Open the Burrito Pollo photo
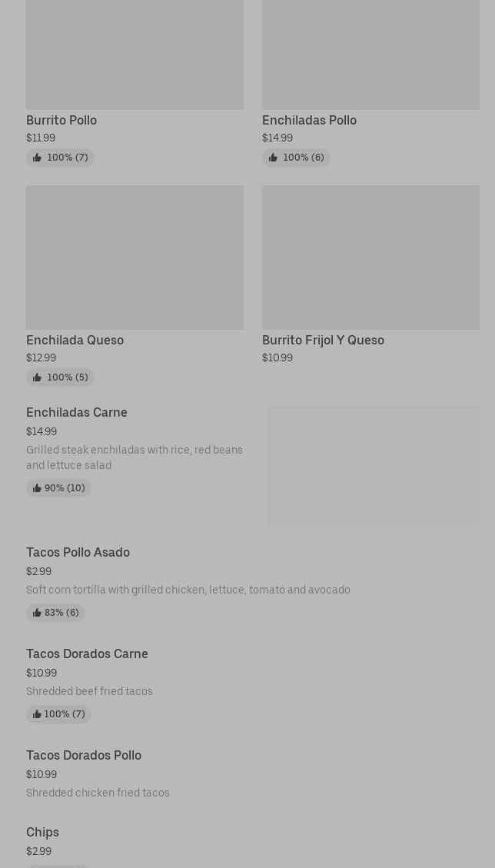 (x=135, y=54)
